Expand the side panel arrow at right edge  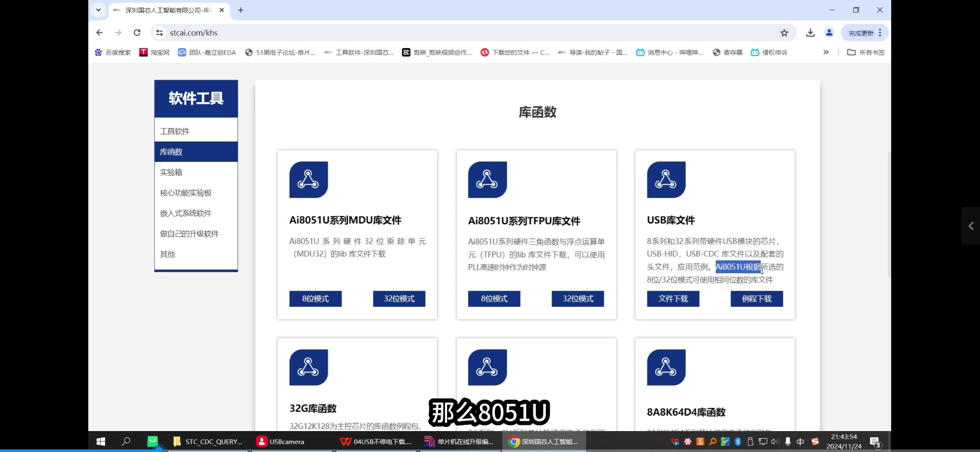click(x=971, y=226)
